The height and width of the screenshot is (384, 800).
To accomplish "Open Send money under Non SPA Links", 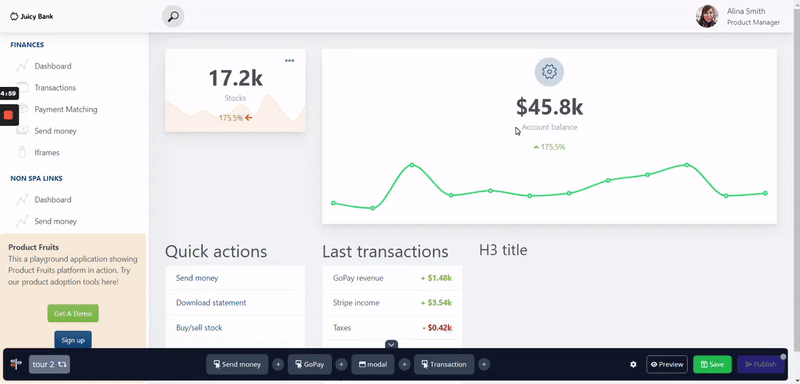I will [56, 221].
